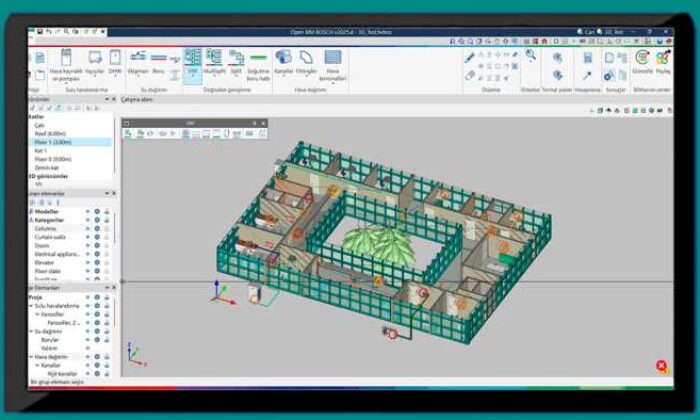700x420 pixels.
Task: Open the VRF dropdown arrow
Action: (193, 77)
